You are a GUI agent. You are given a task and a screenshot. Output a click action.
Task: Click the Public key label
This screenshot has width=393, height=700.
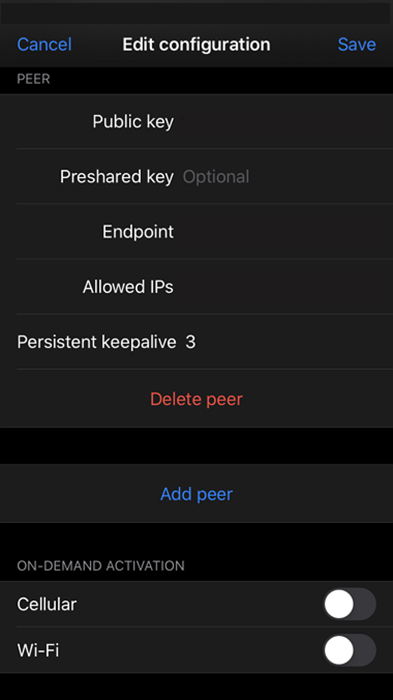(133, 121)
